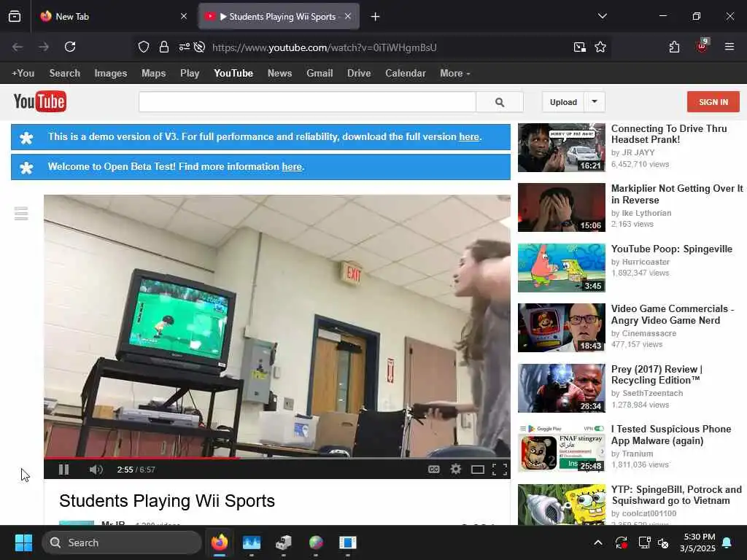Open picture-in-picture icon in address bar

pos(580,47)
